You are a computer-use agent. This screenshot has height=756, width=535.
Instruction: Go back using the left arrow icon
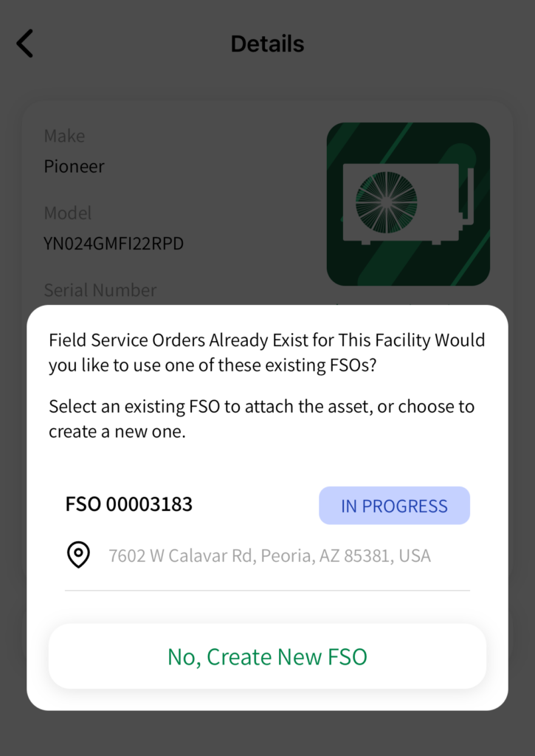(24, 44)
